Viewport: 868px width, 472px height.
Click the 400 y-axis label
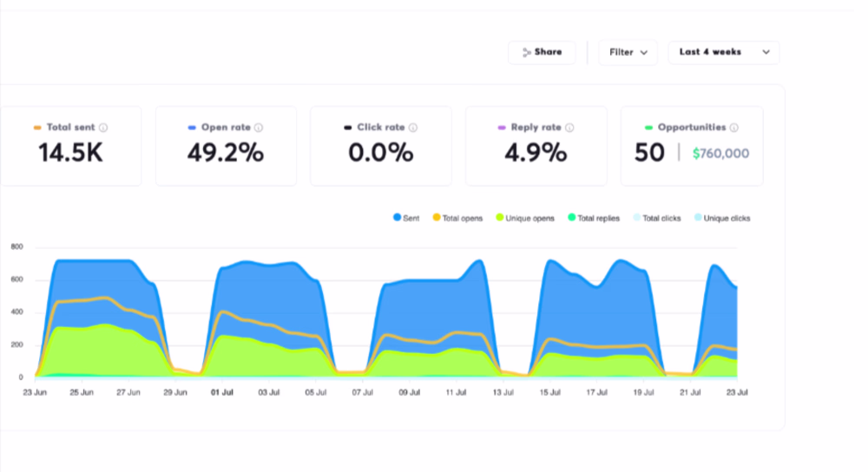pyautogui.click(x=17, y=312)
